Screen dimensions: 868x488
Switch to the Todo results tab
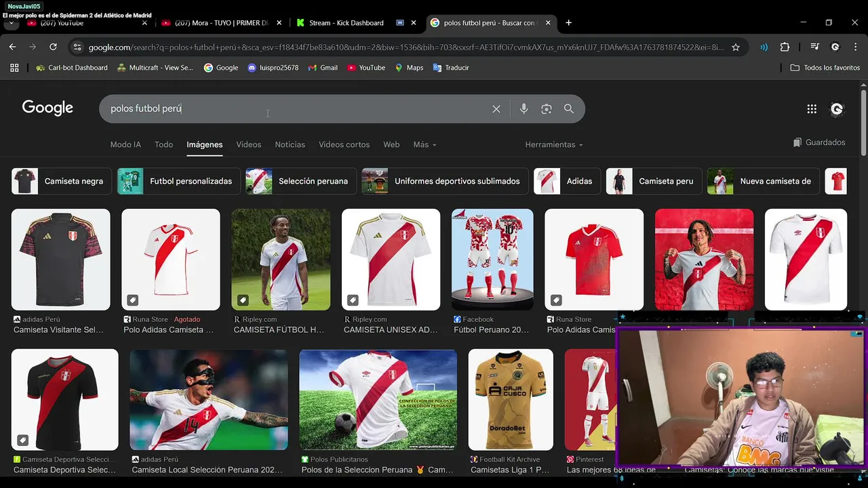pos(163,145)
